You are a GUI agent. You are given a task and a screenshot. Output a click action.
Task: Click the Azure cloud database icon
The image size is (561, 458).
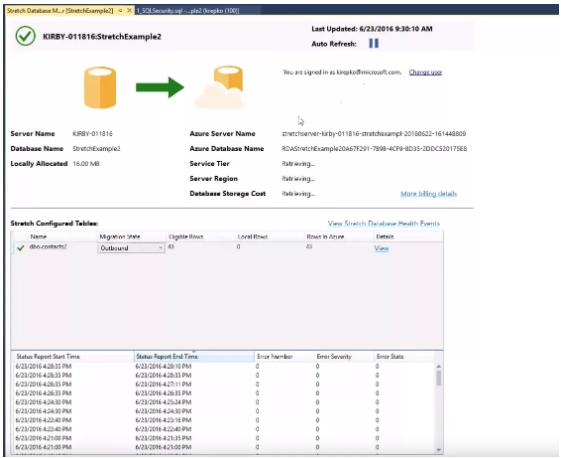tap(221, 87)
